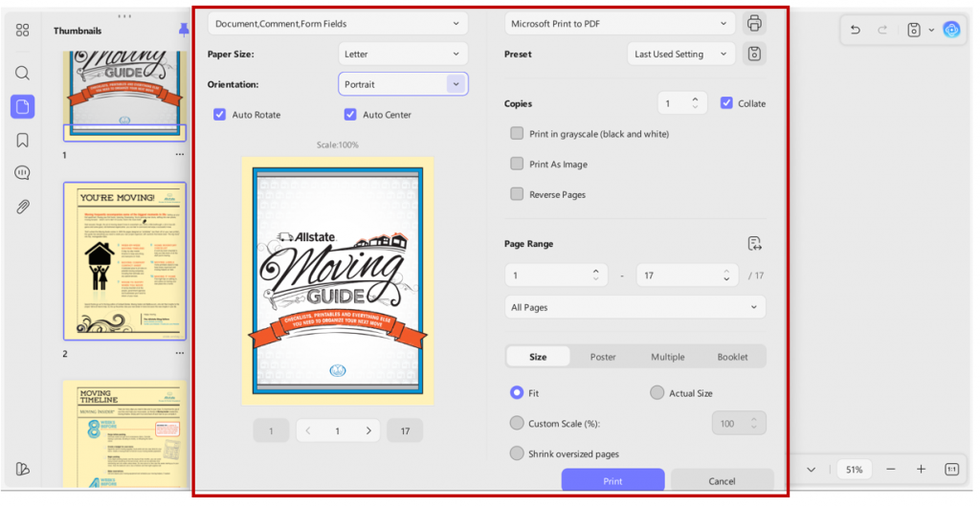Click the layers icon at sidebar bottom
Viewport: 980px width, 507px height.
coord(23,469)
